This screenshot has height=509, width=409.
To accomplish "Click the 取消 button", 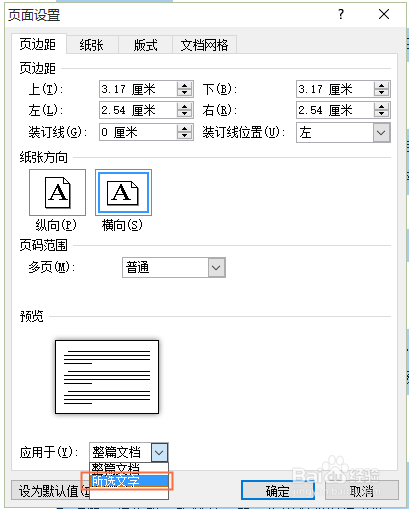I will 362,490.
